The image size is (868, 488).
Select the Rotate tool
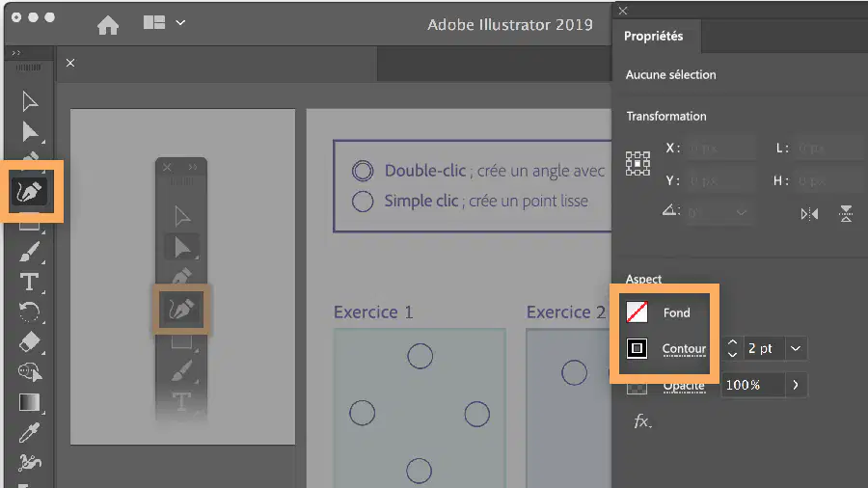(29, 312)
